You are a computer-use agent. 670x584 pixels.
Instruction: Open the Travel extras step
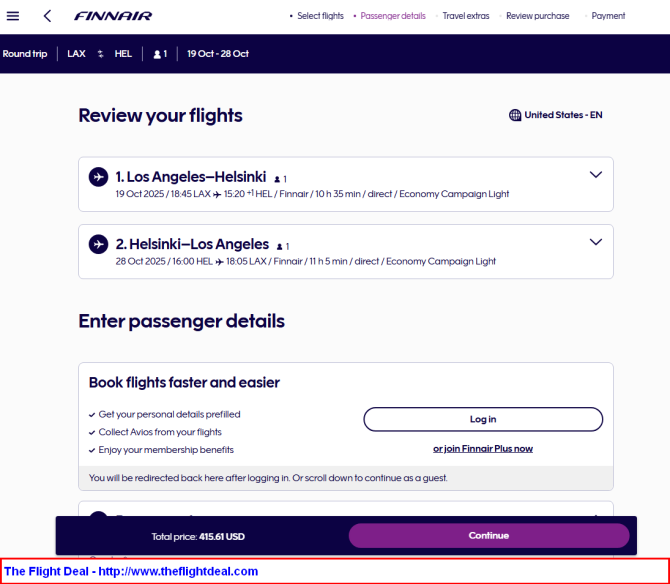click(466, 16)
